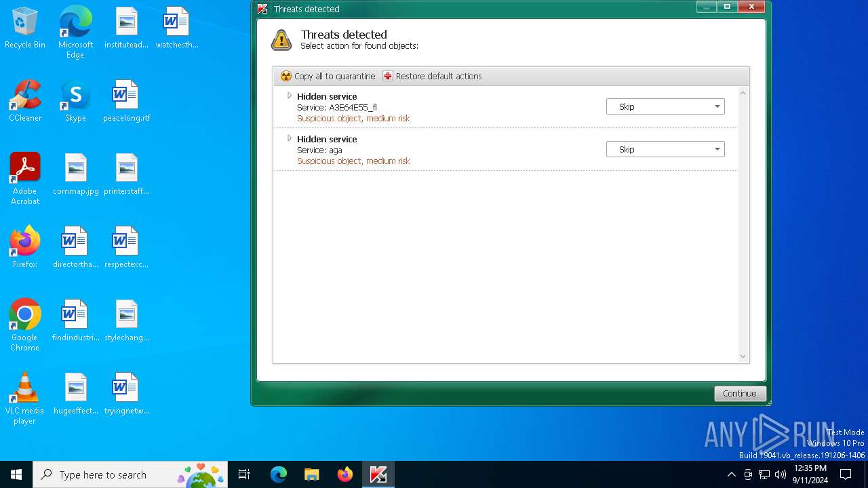Click scrollbar down arrow in threats list
This screenshot has height=488, width=868.
point(743,357)
